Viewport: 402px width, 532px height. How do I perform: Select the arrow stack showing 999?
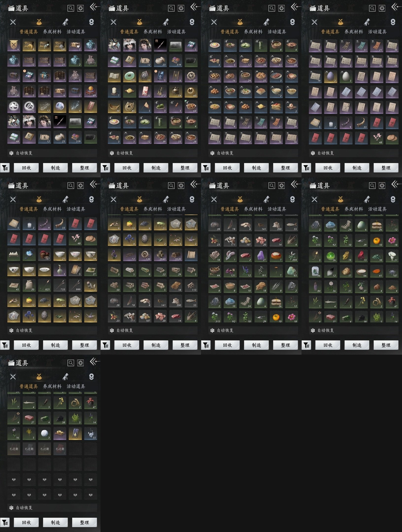click(x=75, y=285)
